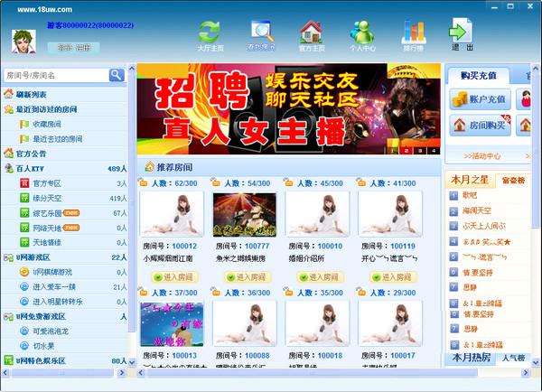Click the 账户充值 button
542x392 pixels.
point(480,99)
